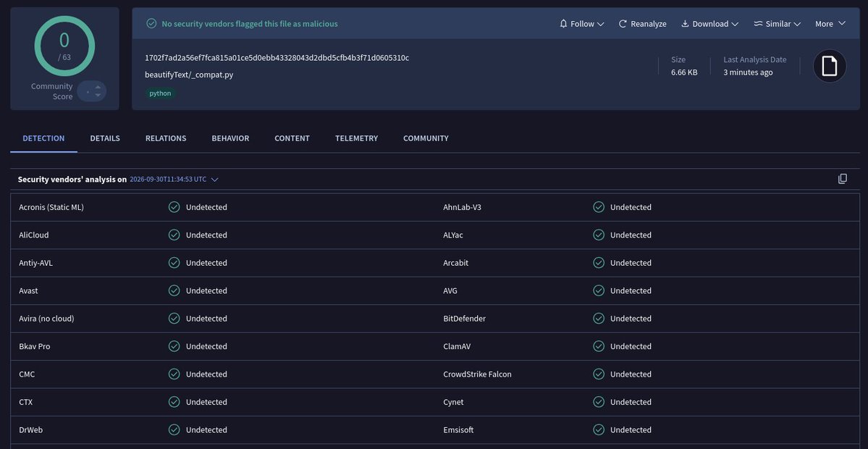Viewport: 868px width, 449px height.
Task: Click Undetected result in Avast row
Action: (x=206, y=290)
